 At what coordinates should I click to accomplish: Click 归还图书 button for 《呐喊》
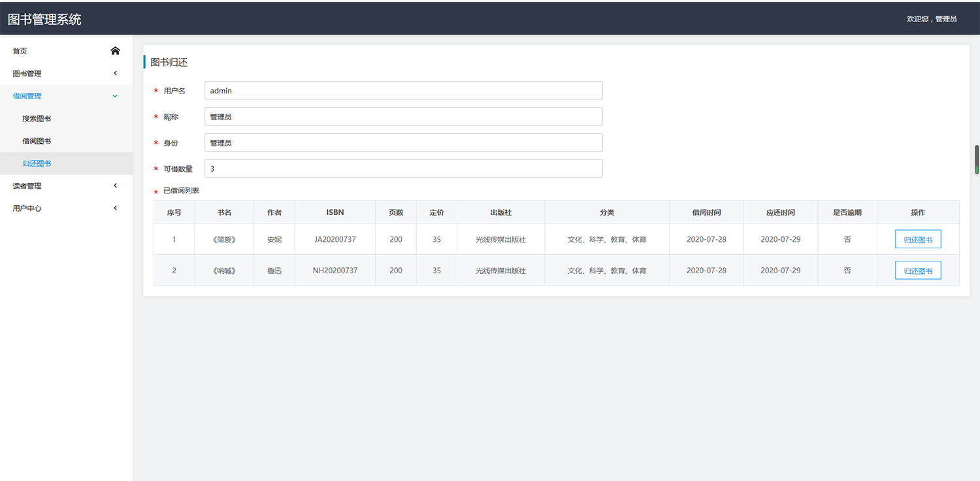918,271
